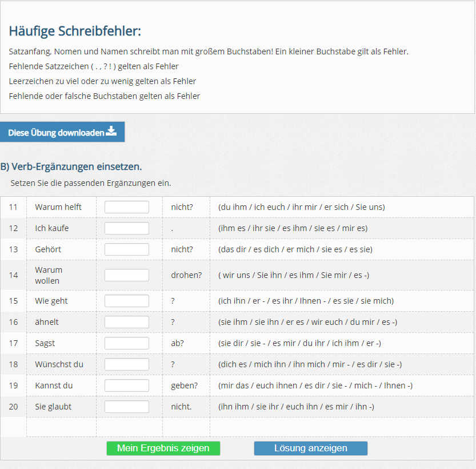
Task: Focus the text box after 'Wie geht'
Action: (126, 301)
